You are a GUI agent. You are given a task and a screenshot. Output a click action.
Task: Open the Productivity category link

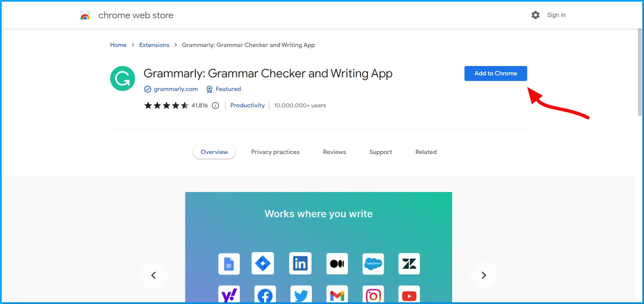coord(248,105)
